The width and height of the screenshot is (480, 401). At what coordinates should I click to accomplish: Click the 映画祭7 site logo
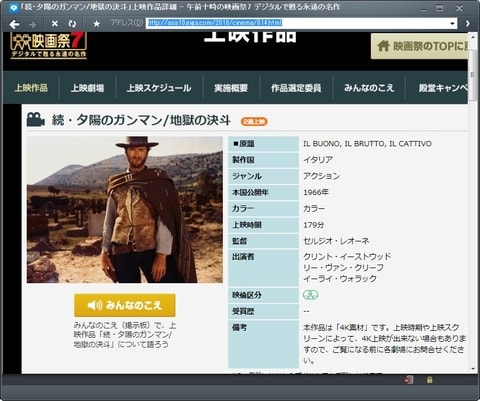tap(49, 46)
